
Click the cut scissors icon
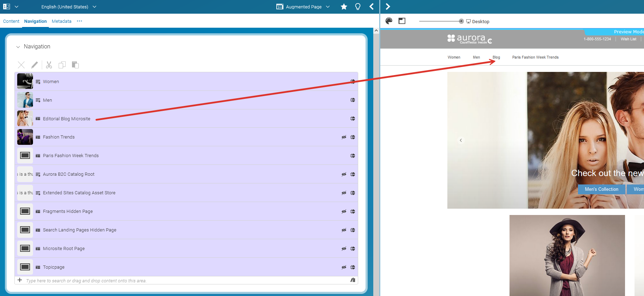click(49, 65)
